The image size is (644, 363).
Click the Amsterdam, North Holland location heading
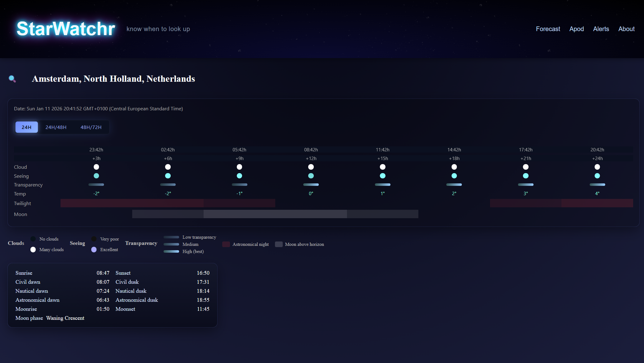pos(113,79)
